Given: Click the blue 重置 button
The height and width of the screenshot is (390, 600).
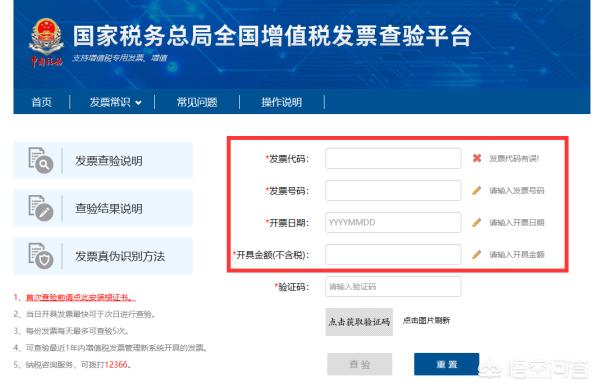Looking at the screenshot, I should [x=447, y=364].
